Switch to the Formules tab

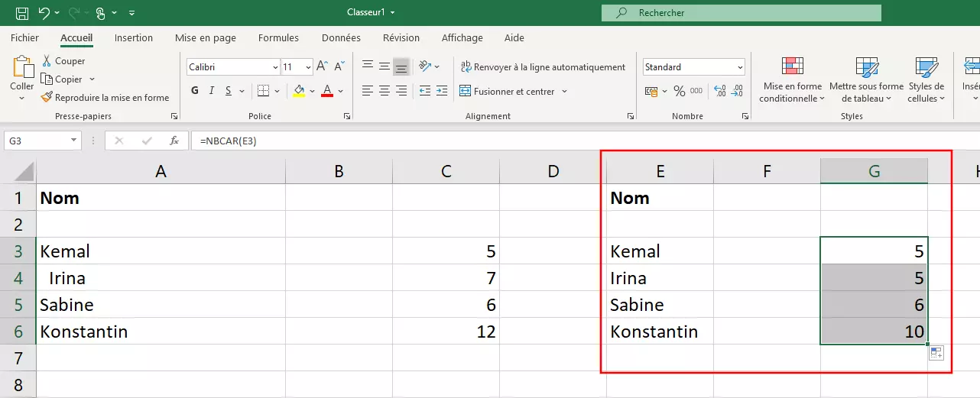point(278,37)
